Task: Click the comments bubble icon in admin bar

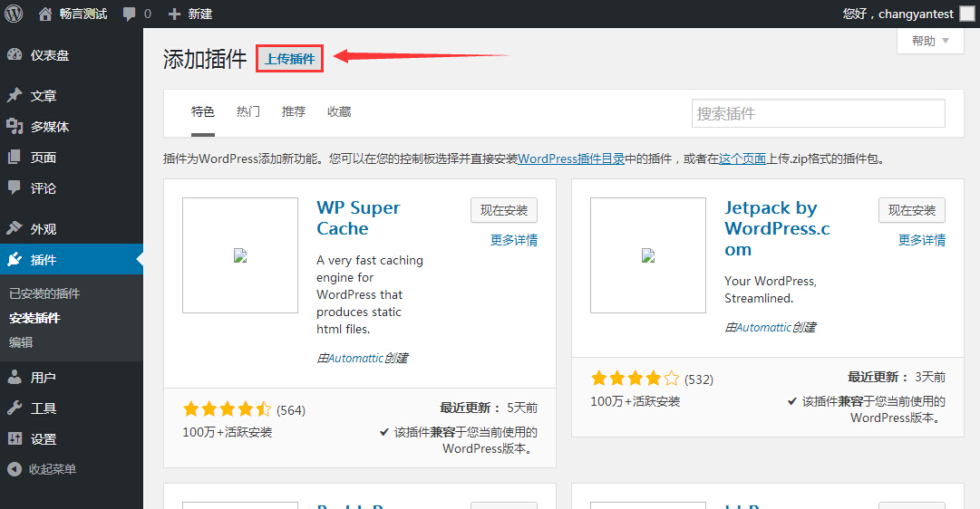Action: [129, 14]
